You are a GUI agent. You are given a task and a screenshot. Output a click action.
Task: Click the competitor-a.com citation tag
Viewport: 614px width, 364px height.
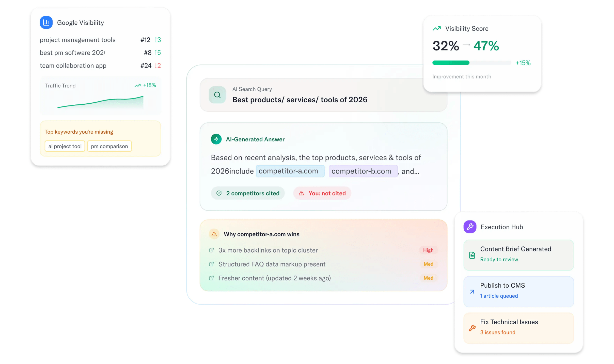pyautogui.click(x=290, y=171)
